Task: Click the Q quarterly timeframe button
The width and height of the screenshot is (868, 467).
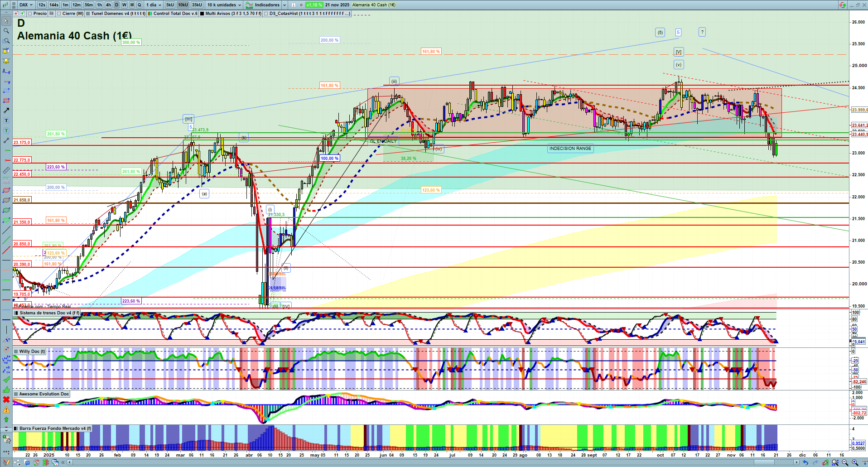Action: pos(139,5)
